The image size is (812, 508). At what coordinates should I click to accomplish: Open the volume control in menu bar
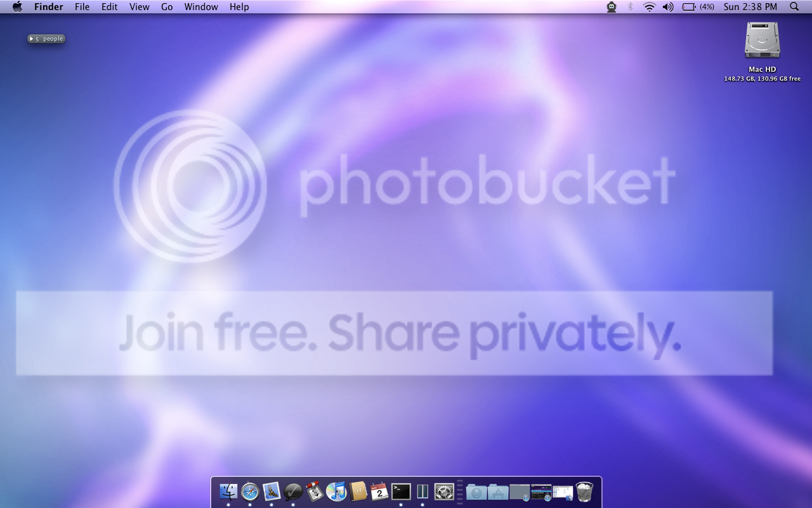point(668,7)
